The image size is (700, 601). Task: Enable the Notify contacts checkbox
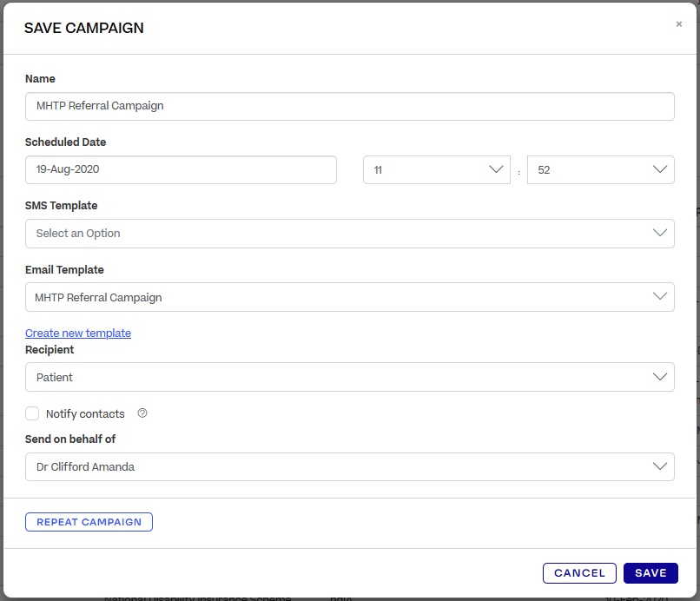click(x=32, y=413)
